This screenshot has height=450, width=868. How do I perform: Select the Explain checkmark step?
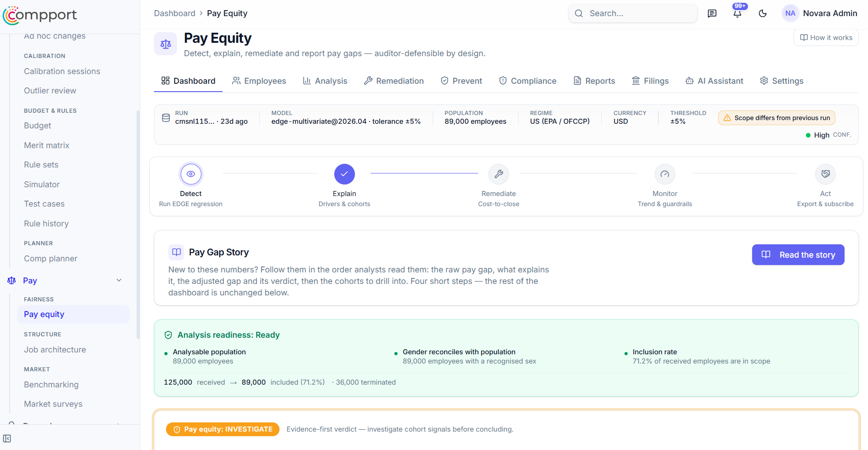344,174
